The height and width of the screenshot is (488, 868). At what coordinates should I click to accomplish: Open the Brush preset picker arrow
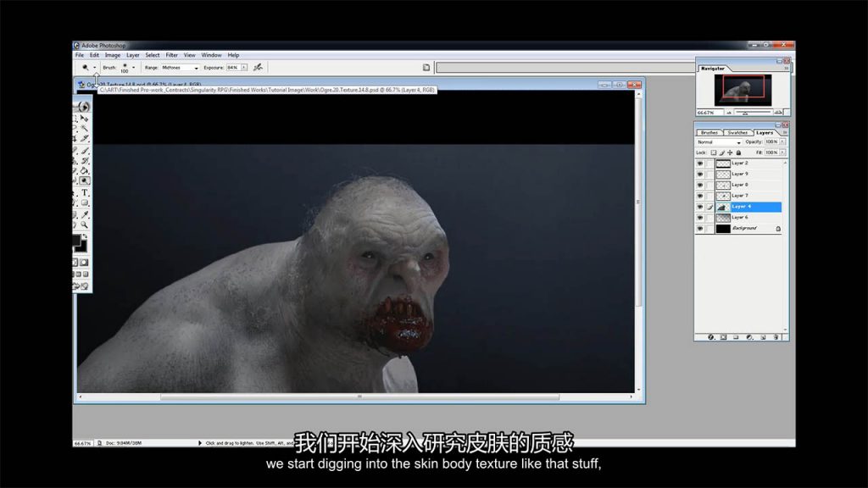point(133,68)
